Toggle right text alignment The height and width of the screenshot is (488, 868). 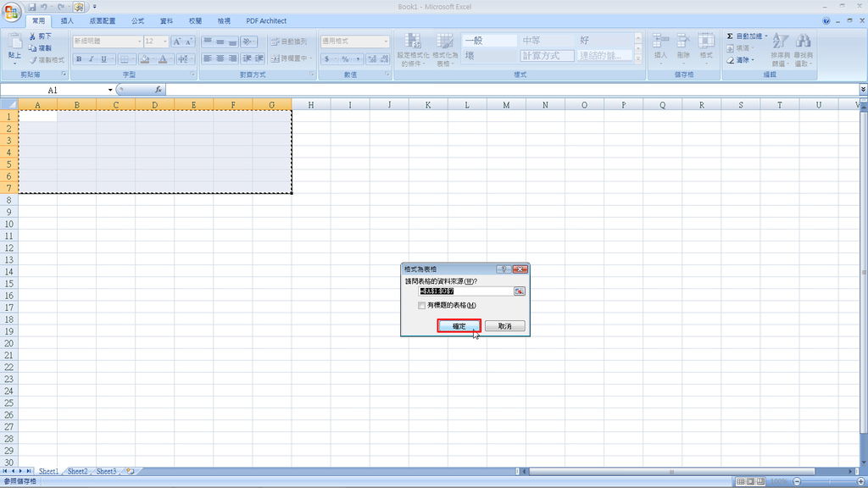point(232,58)
